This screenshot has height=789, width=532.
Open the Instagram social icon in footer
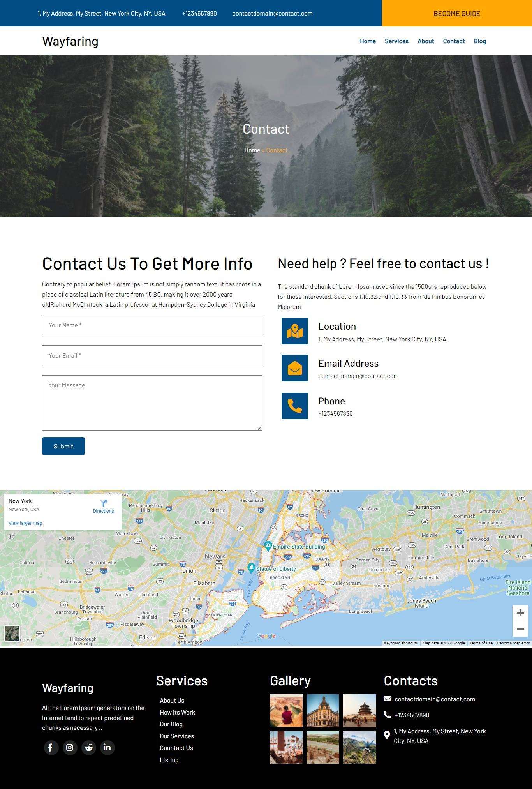click(x=70, y=747)
